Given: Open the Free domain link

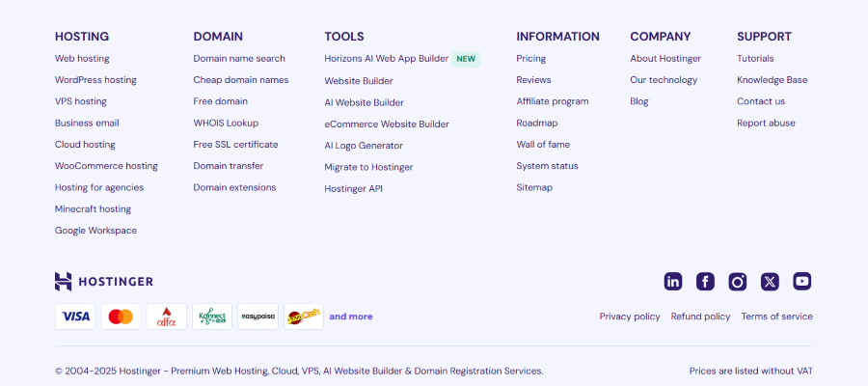Looking at the screenshot, I should coord(220,101).
